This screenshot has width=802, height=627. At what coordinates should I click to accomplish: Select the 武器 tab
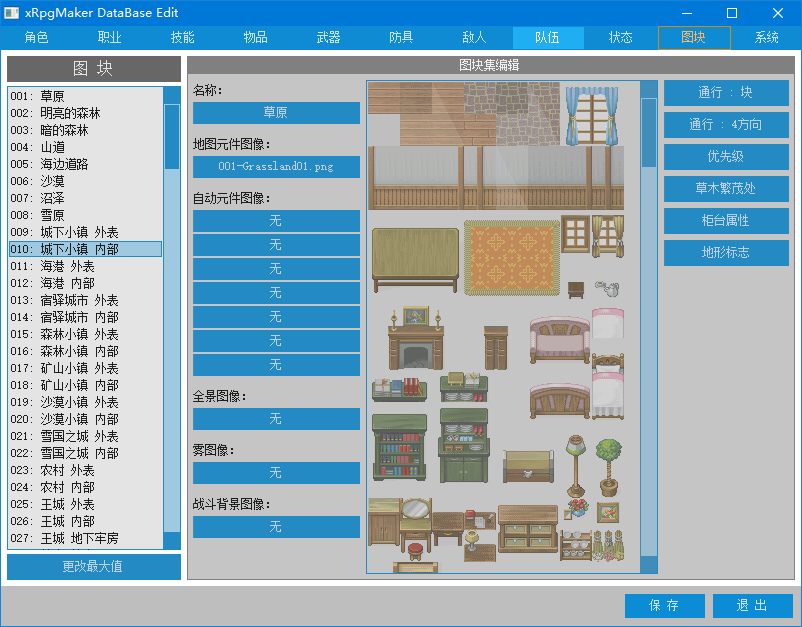click(328, 37)
